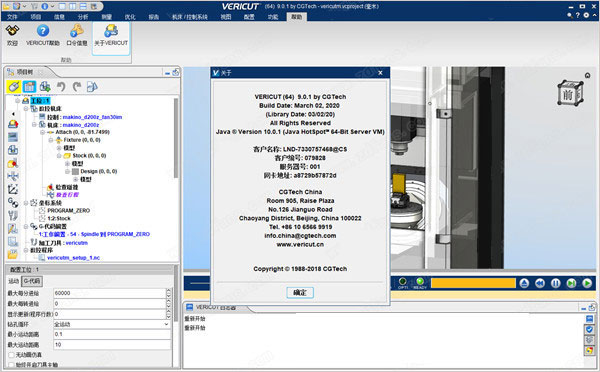Click the pause simulation button
This screenshot has height=372, width=600.
point(556,283)
